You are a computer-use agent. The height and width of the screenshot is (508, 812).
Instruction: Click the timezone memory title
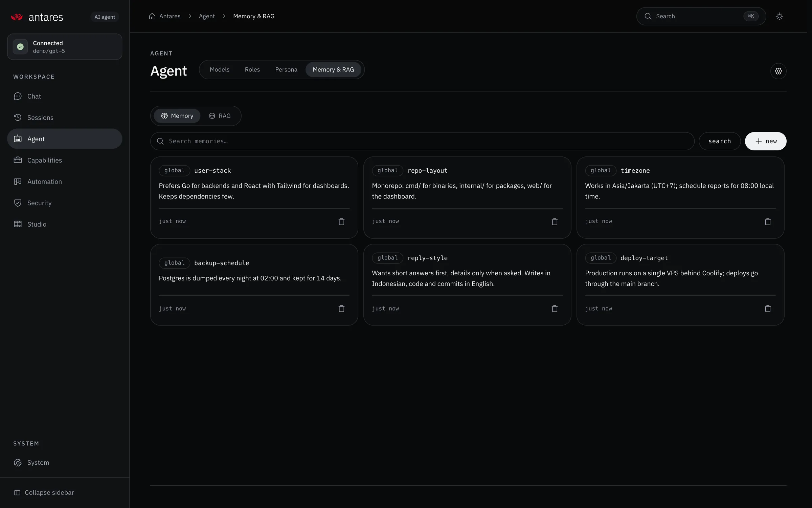point(635,171)
